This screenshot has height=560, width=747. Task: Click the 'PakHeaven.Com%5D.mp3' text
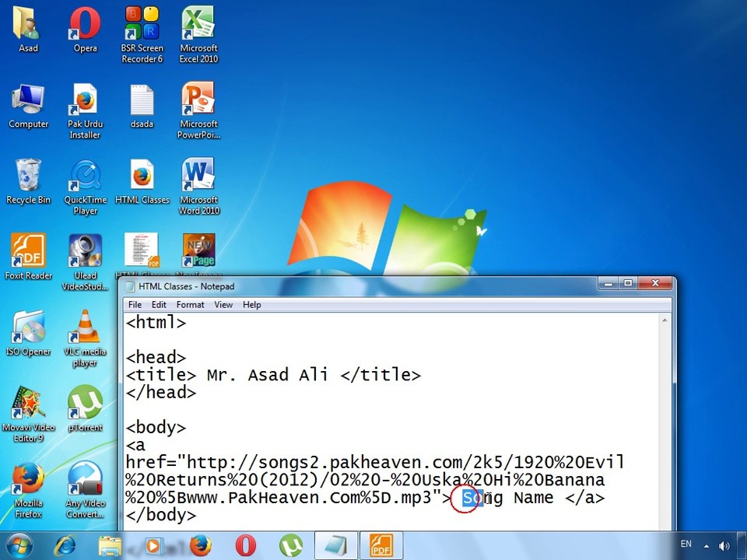330,498
